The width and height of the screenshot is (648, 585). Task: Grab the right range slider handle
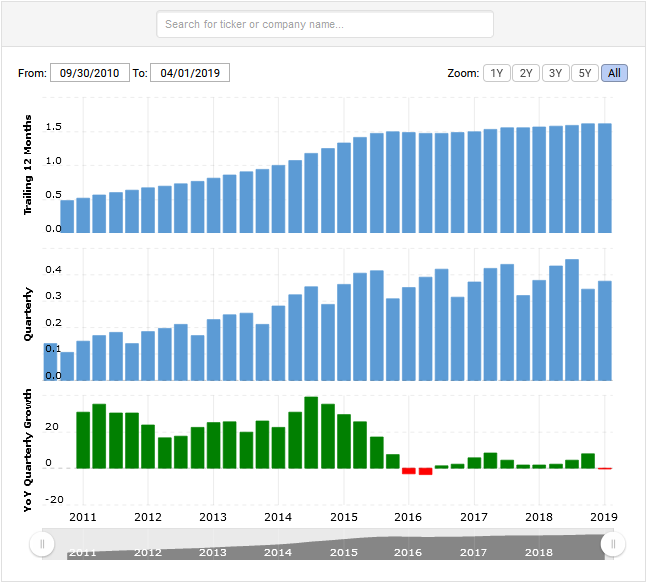pos(613,544)
